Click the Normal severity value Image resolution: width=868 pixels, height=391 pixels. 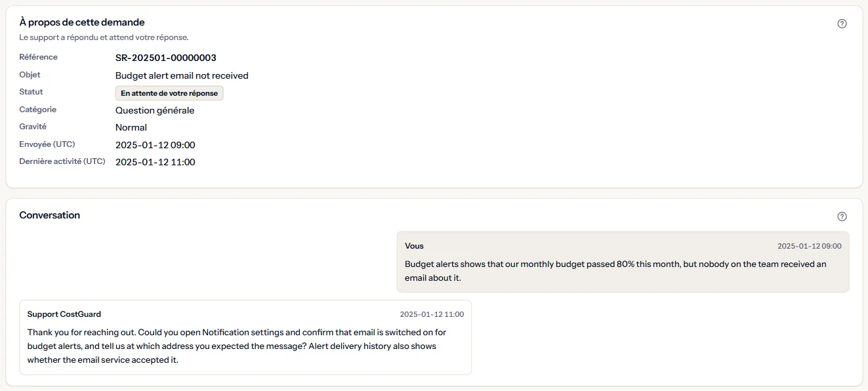click(x=131, y=127)
